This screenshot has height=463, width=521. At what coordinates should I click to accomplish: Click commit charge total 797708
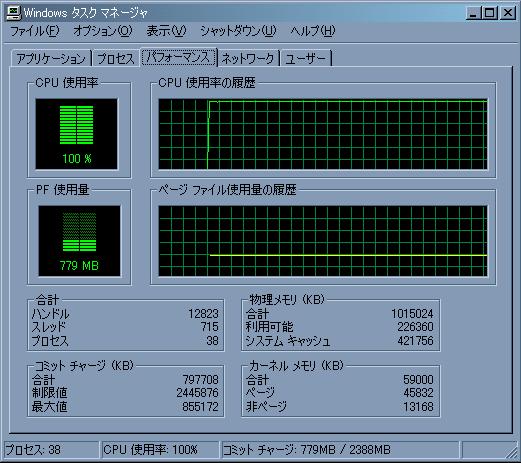(x=200, y=380)
